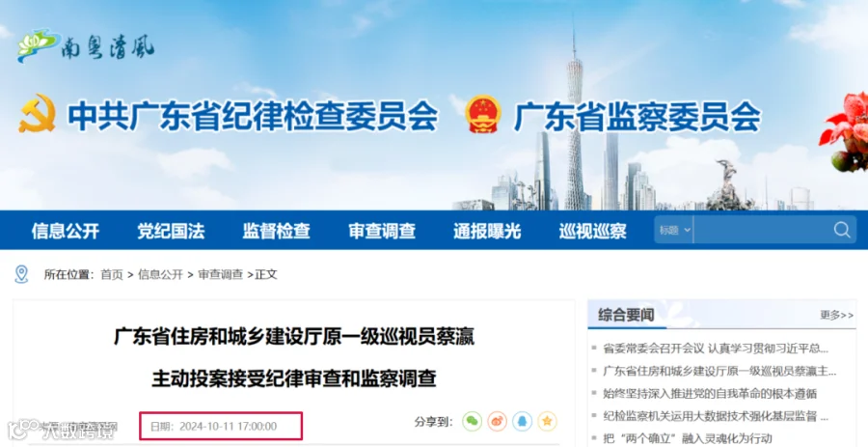Image resolution: width=868 pixels, height=447 pixels.
Task: Click the search text input field
Action: pyautogui.click(x=762, y=230)
